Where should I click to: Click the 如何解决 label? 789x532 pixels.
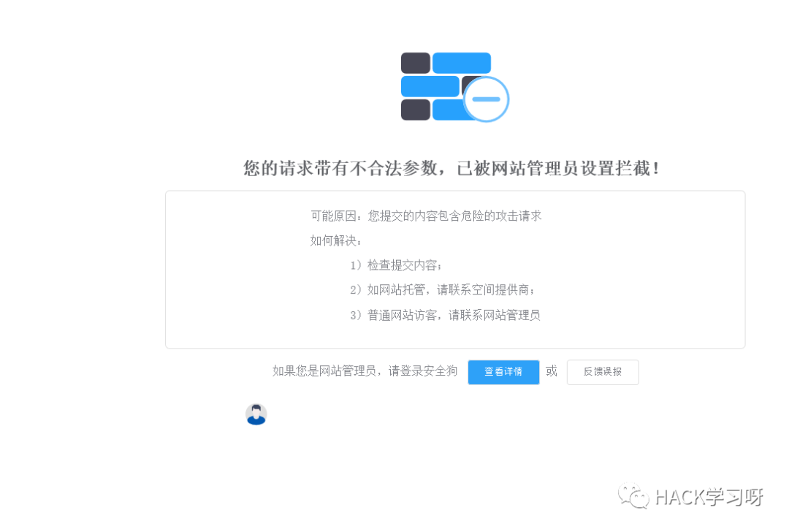click(335, 240)
